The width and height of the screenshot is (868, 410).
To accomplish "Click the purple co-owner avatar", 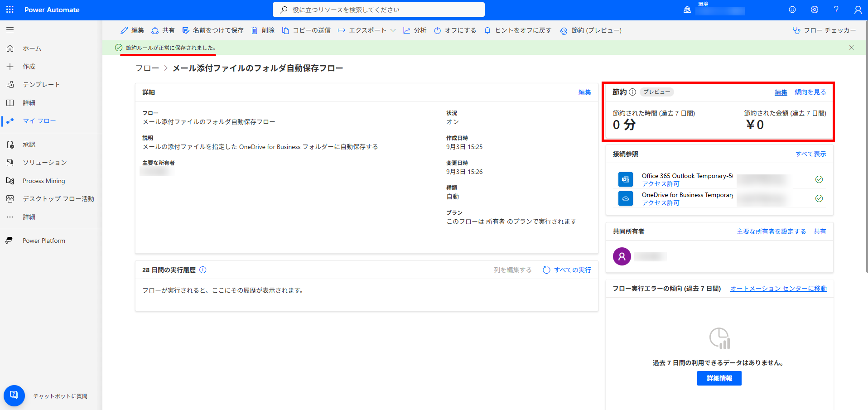I will 622,256.
